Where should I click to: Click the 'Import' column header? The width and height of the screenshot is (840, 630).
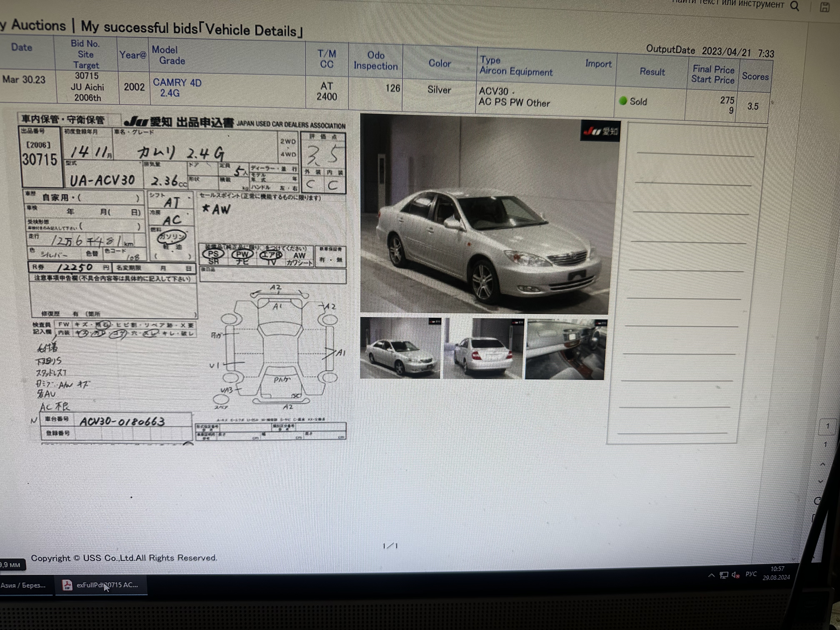pos(598,64)
